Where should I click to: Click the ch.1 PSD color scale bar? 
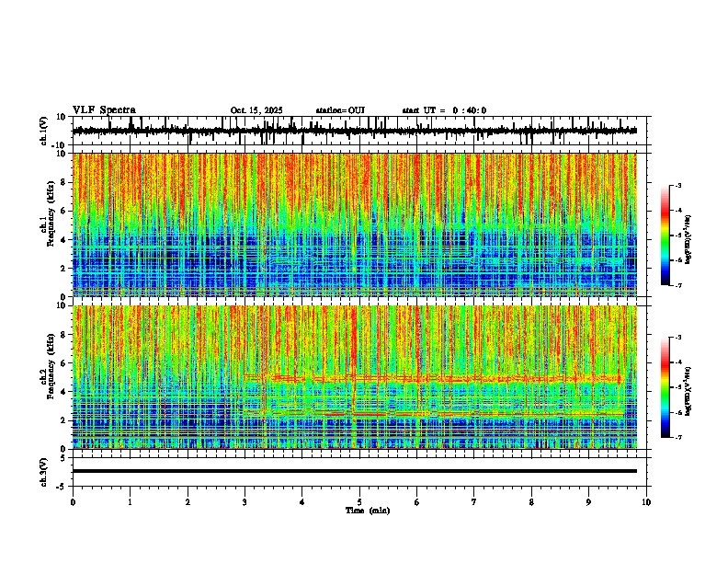[x=665, y=236]
